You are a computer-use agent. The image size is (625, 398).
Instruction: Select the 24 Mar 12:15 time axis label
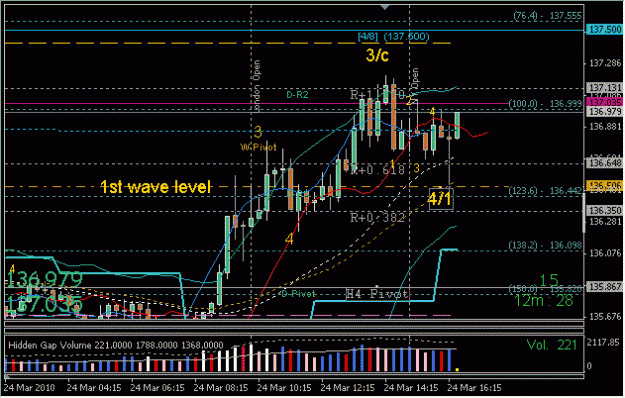[x=348, y=388]
